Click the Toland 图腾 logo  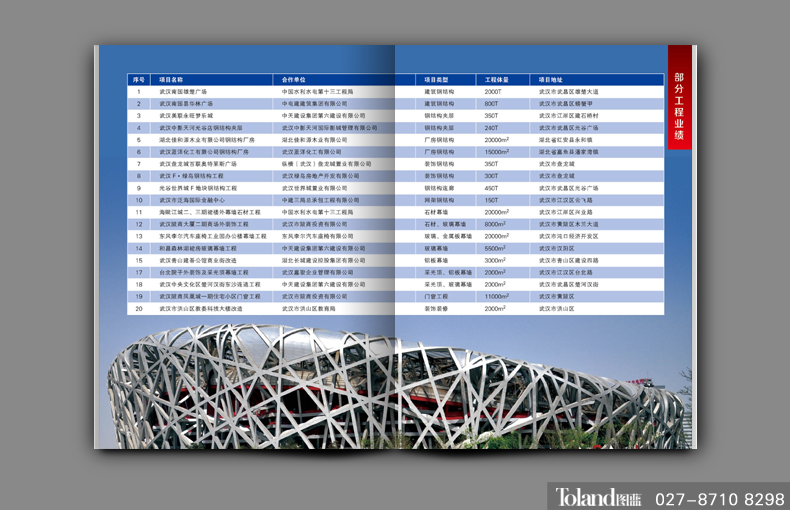click(x=591, y=497)
